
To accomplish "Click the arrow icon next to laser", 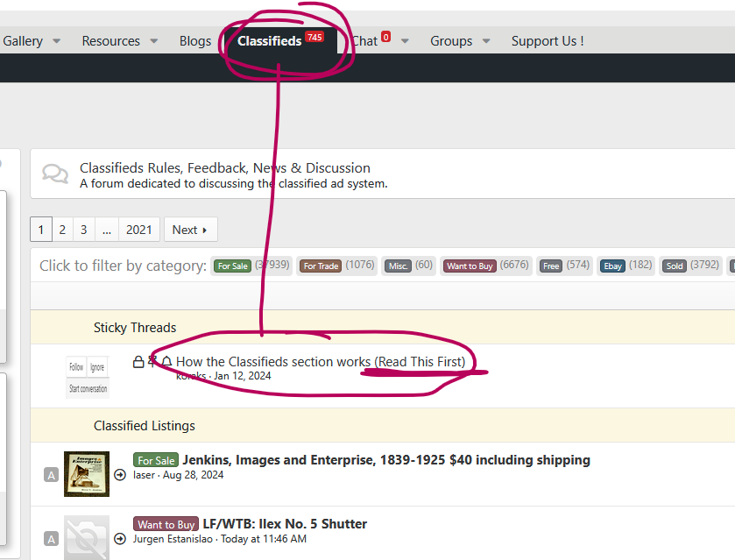I will coord(120,475).
